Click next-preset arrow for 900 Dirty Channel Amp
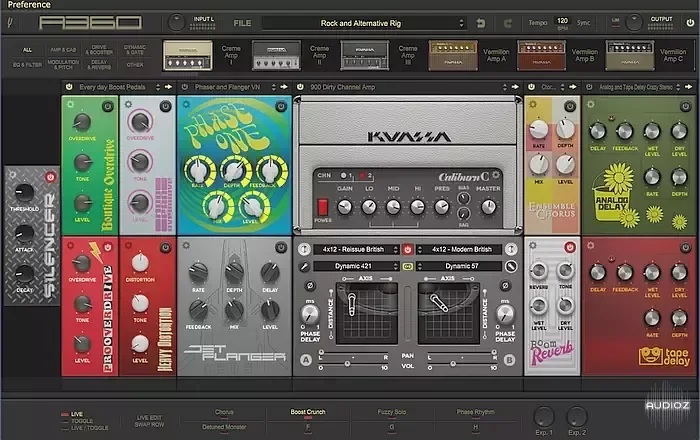The height and width of the screenshot is (440, 700). 515,87
